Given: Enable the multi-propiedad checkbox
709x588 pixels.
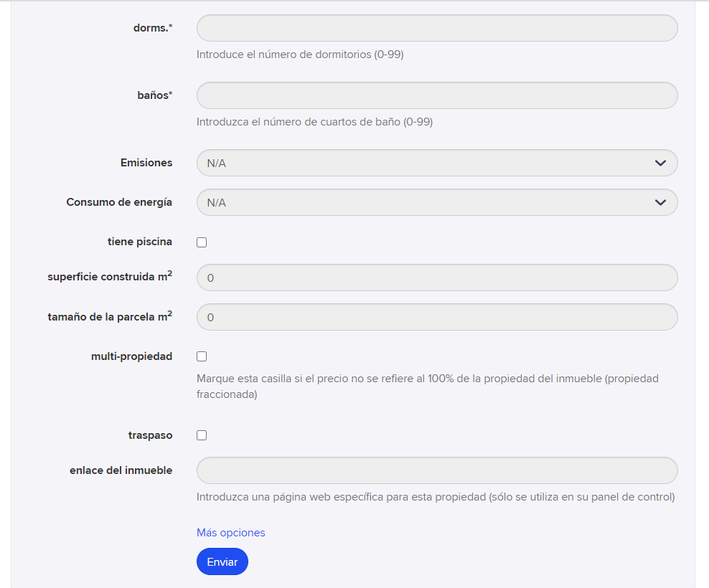Looking at the screenshot, I should (202, 356).
